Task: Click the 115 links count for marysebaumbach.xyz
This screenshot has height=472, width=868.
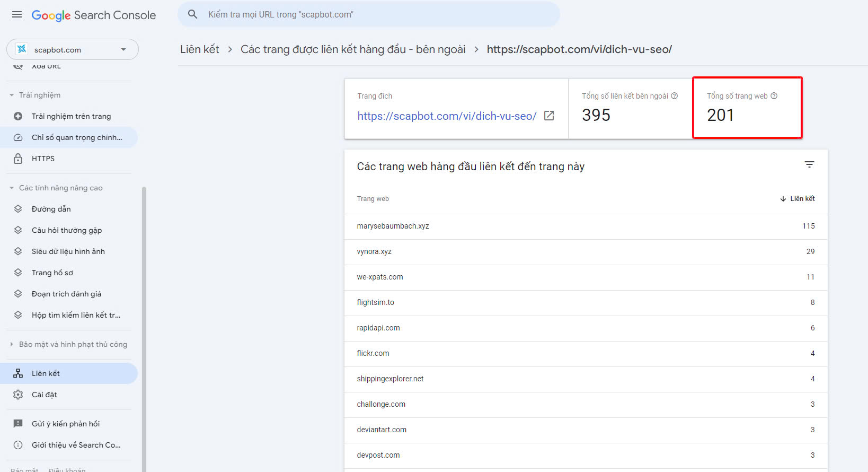Action: point(809,226)
